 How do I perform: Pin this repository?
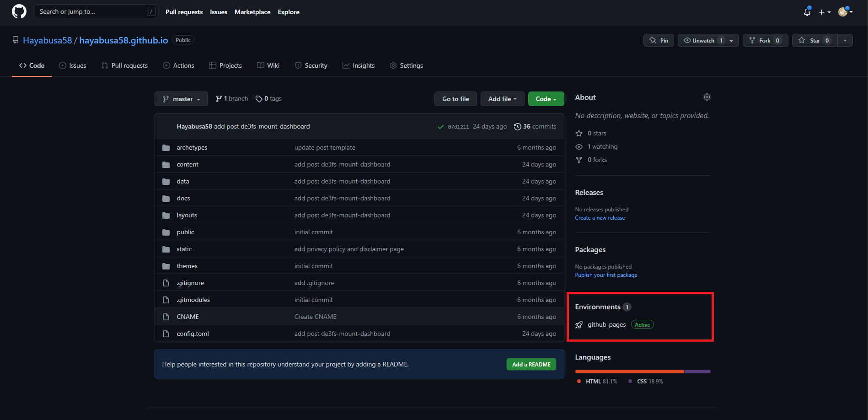(x=659, y=40)
